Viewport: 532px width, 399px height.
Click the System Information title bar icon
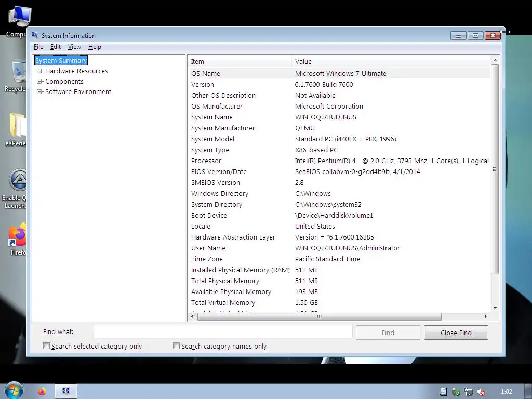[x=35, y=35]
